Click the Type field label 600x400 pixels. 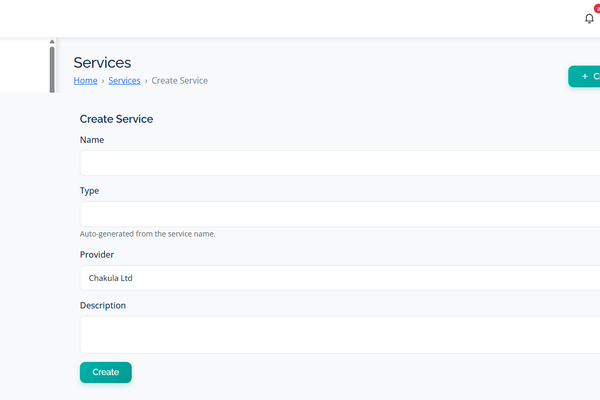(x=90, y=190)
